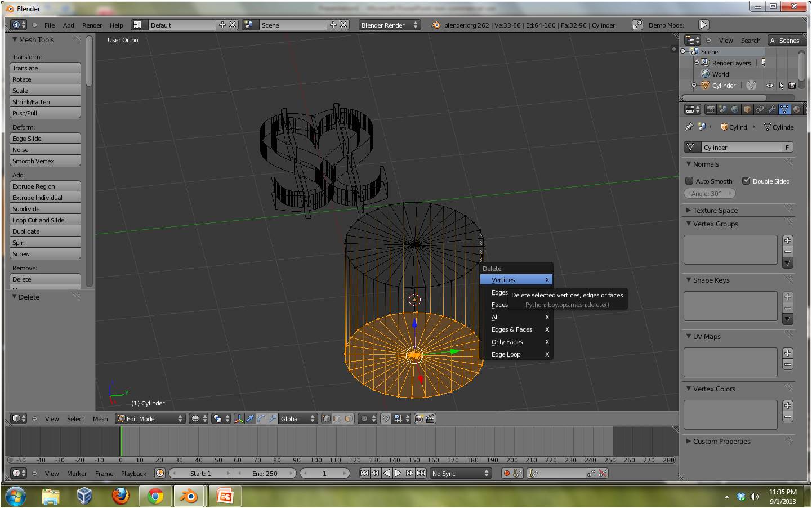Toggle fullscreen screen layout icon in header

pyautogui.click(x=637, y=25)
